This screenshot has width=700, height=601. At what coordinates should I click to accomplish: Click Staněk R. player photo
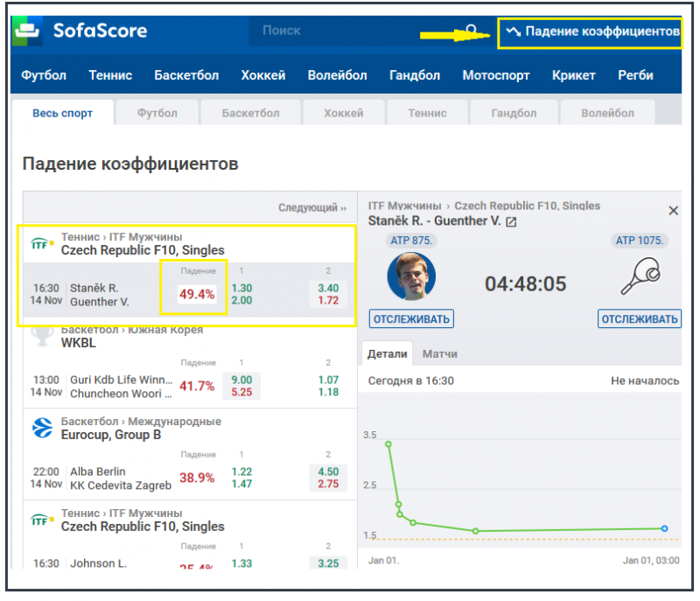[411, 276]
